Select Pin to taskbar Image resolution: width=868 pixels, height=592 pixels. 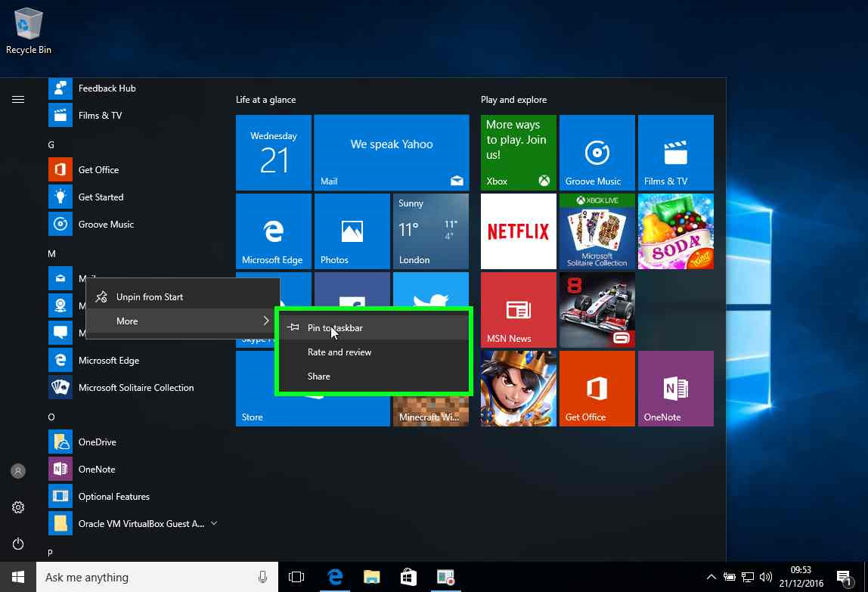(374, 328)
